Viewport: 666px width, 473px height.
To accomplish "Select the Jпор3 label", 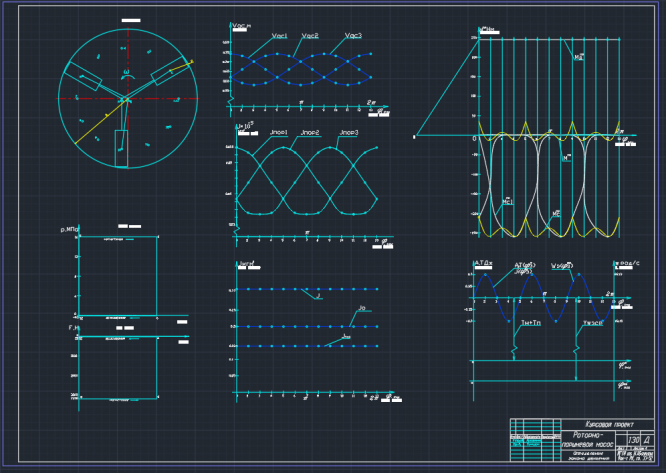I will click(349, 133).
